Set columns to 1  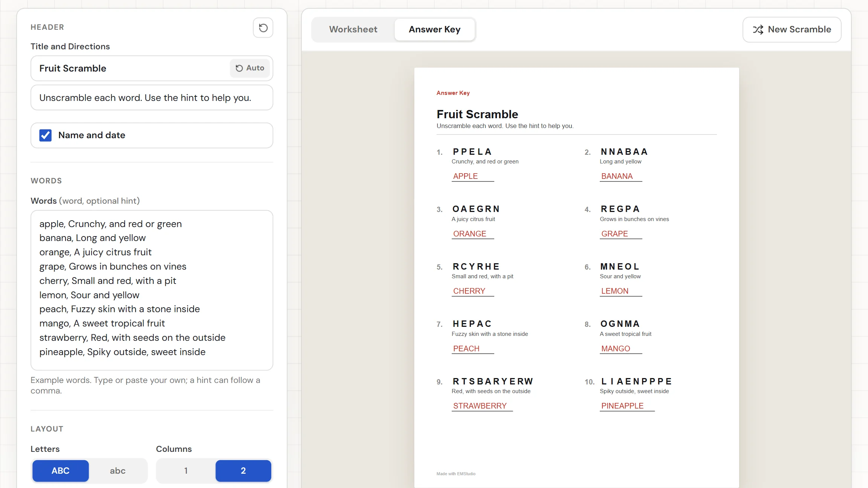coord(186,471)
